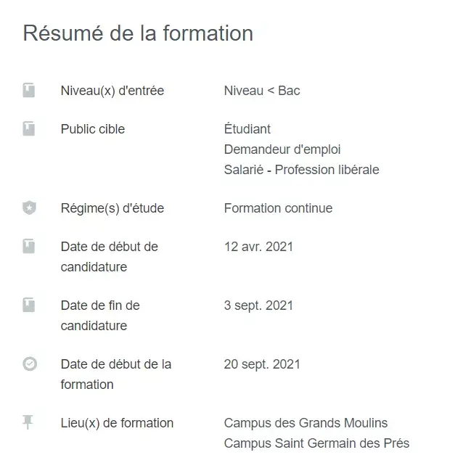This screenshot has height=476, width=471.
Task: Click the pushpin icon beside Lieu(x) de formation
Action: pos(28,422)
